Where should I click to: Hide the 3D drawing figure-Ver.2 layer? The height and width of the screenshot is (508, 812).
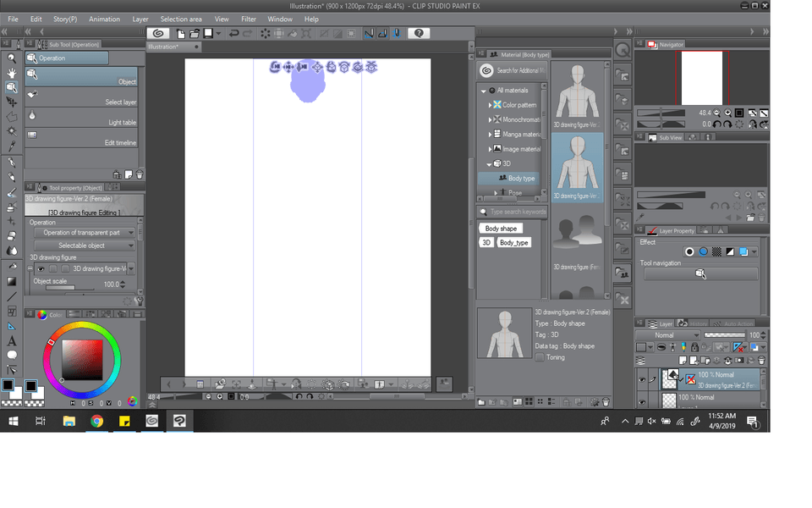click(642, 380)
